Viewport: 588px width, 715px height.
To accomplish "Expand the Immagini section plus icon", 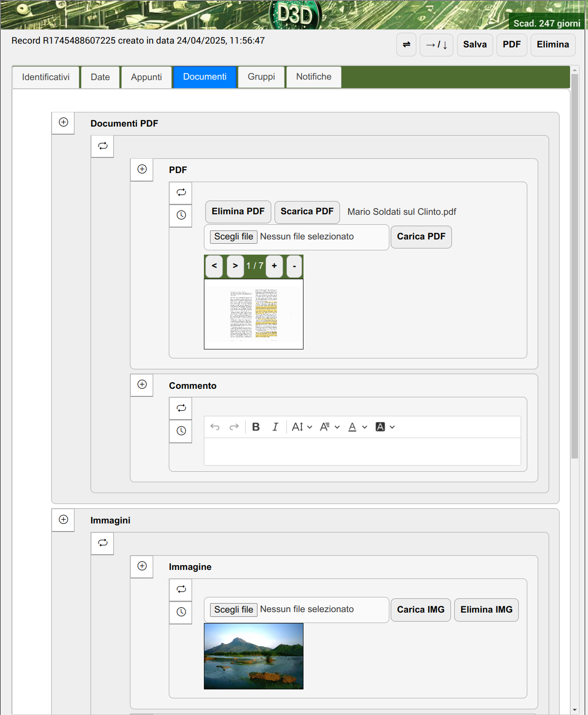I will click(63, 520).
